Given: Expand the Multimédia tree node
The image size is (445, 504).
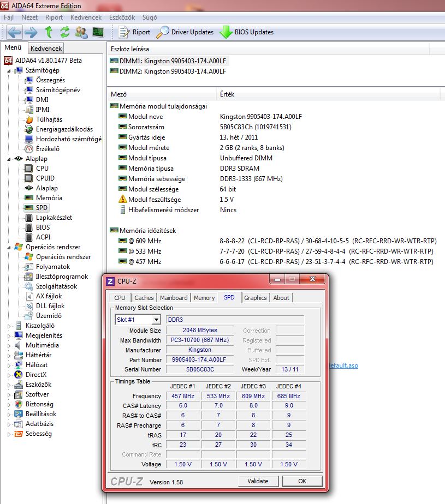Looking at the screenshot, I should click(9, 345).
